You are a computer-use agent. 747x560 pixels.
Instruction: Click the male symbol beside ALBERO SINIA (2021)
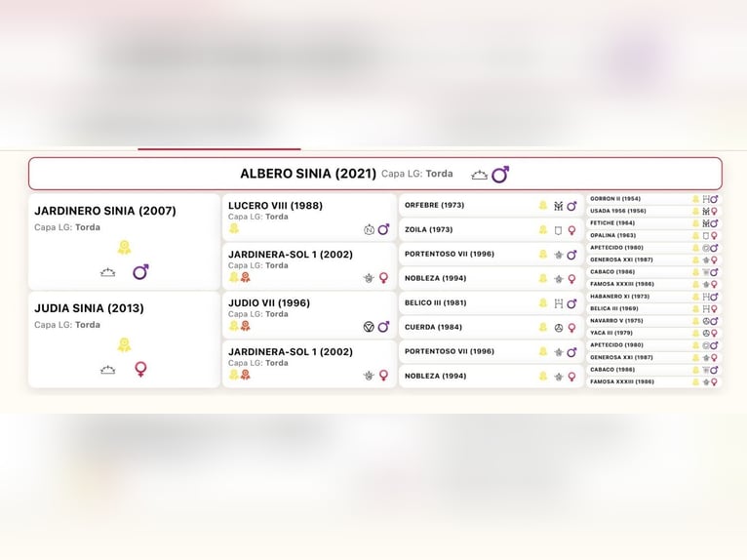click(x=500, y=175)
